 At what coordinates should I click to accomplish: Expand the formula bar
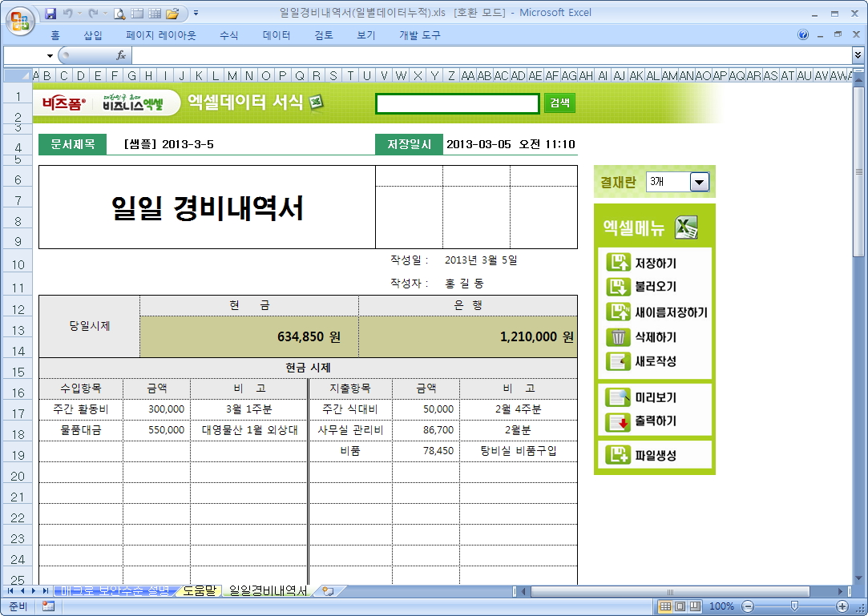[x=858, y=54]
